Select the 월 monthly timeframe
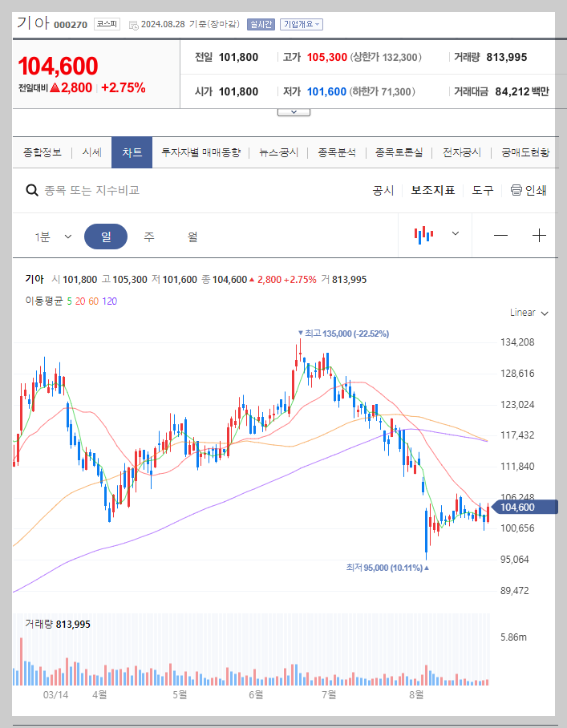Image resolution: width=567 pixels, height=728 pixels. coord(192,235)
